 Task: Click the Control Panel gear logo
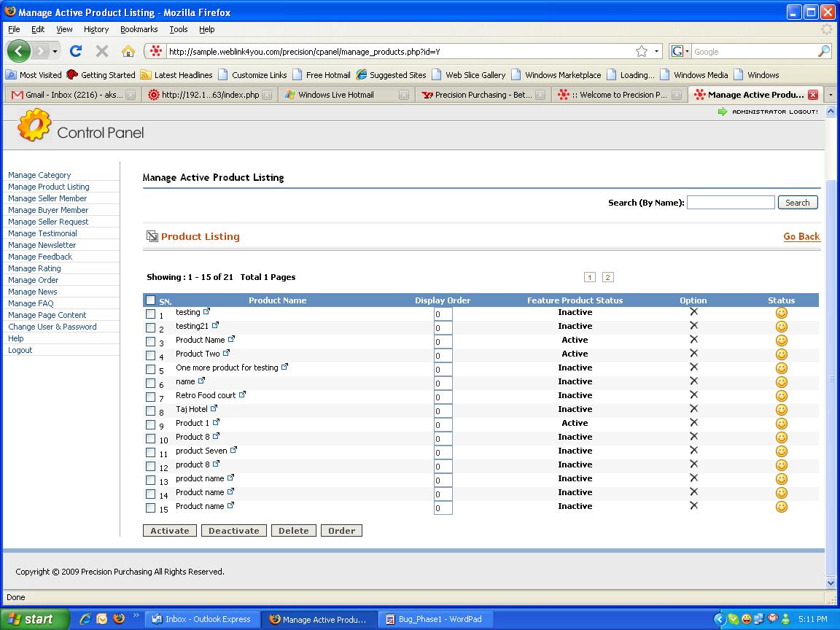(34, 125)
